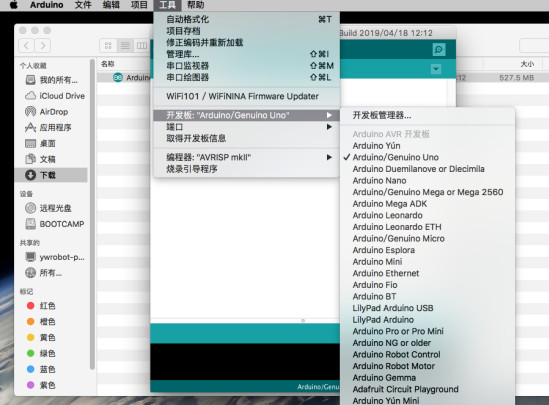549x405 pixels.
Task: Expand the 开发板 submenu item
Action: 246,115
